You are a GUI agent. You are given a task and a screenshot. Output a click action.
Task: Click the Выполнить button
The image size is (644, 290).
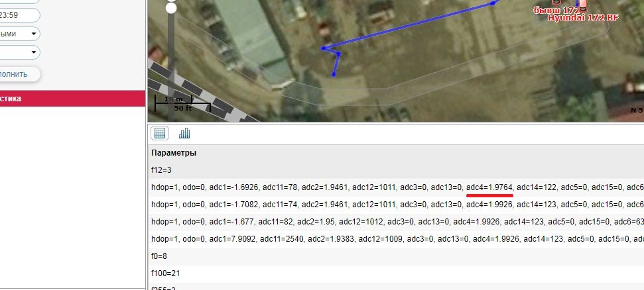coord(19,74)
